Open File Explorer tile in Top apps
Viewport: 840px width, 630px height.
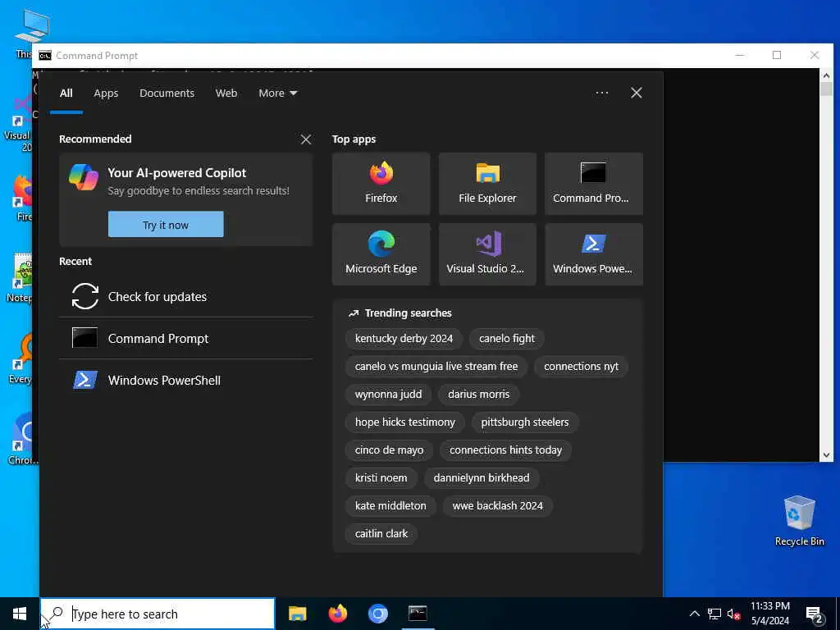pyautogui.click(x=487, y=184)
